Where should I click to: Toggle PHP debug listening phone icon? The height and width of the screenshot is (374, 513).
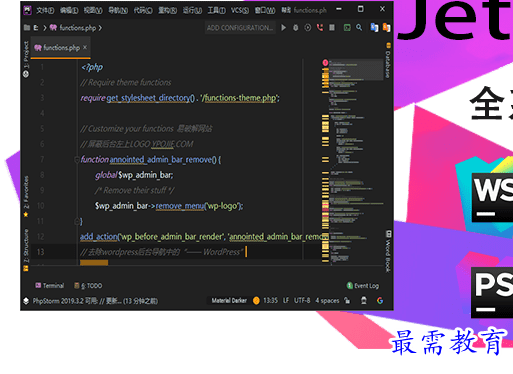(x=320, y=28)
